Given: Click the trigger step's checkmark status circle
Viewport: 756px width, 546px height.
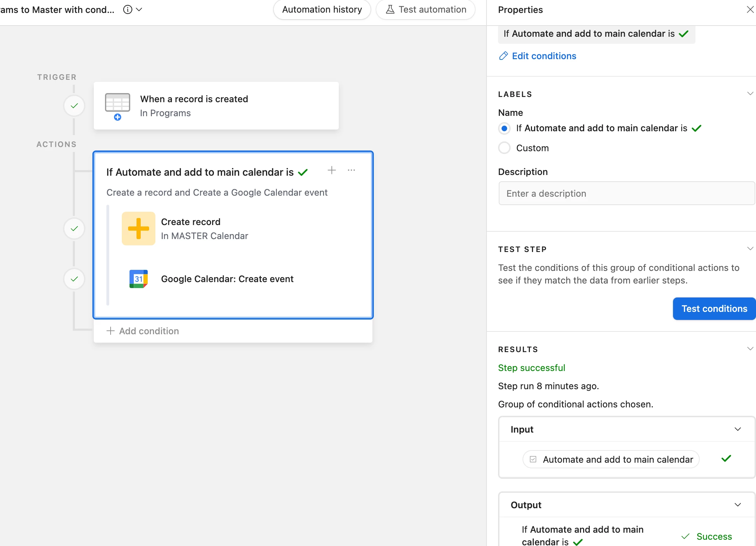Looking at the screenshot, I should pos(74,106).
